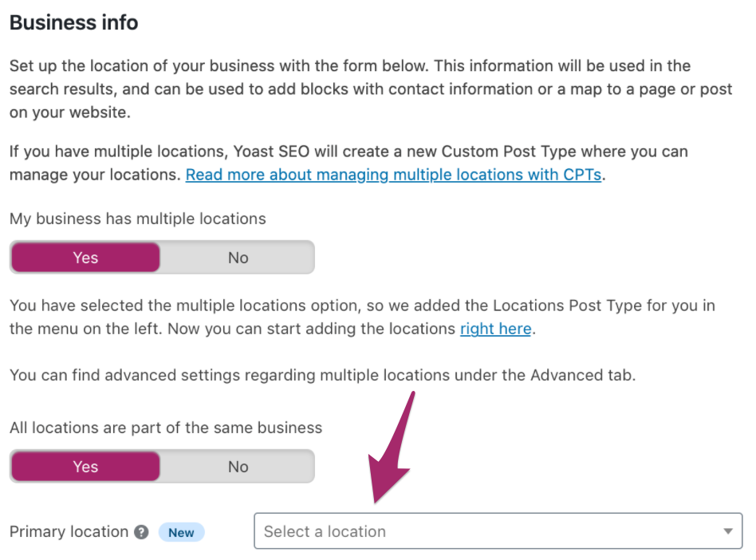Image resolution: width=756 pixels, height=560 pixels.
Task: Expand the Primary location dropdown arrow
Action: pyautogui.click(x=727, y=531)
